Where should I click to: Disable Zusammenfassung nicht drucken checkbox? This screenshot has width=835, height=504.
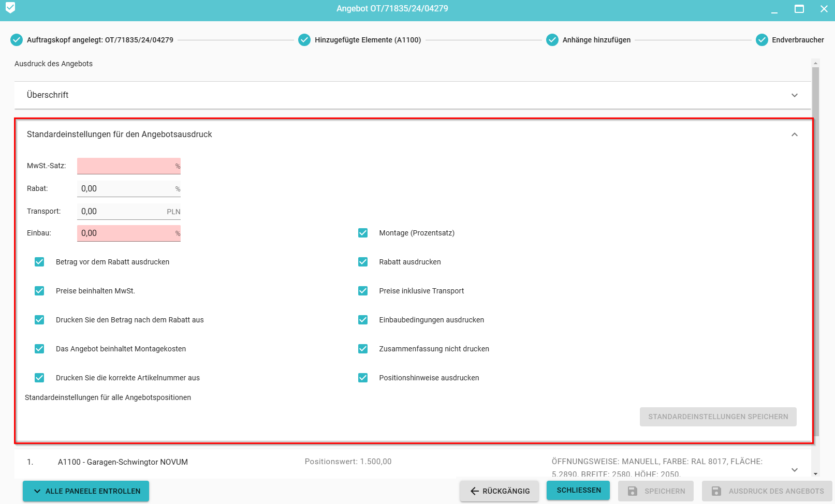(363, 349)
